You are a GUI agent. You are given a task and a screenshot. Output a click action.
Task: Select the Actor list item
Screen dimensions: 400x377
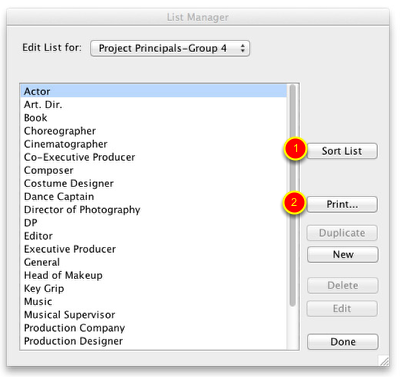154,91
